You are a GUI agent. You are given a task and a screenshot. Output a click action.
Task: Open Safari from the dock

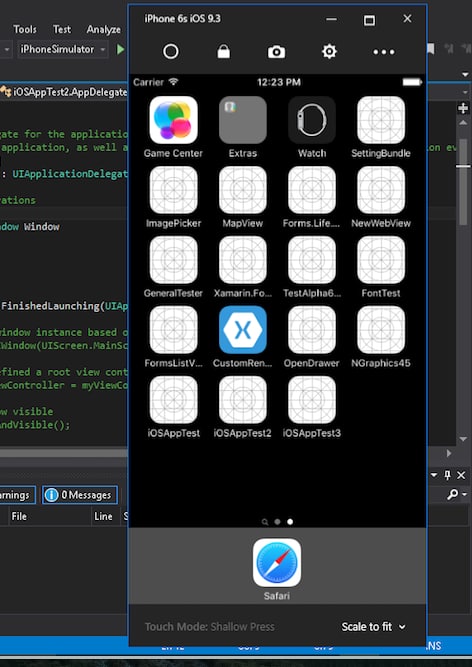(x=277, y=563)
